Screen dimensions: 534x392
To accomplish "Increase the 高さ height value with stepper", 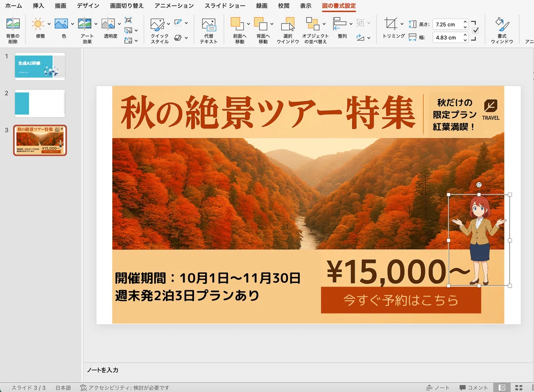I will click(x=465, y=22).
